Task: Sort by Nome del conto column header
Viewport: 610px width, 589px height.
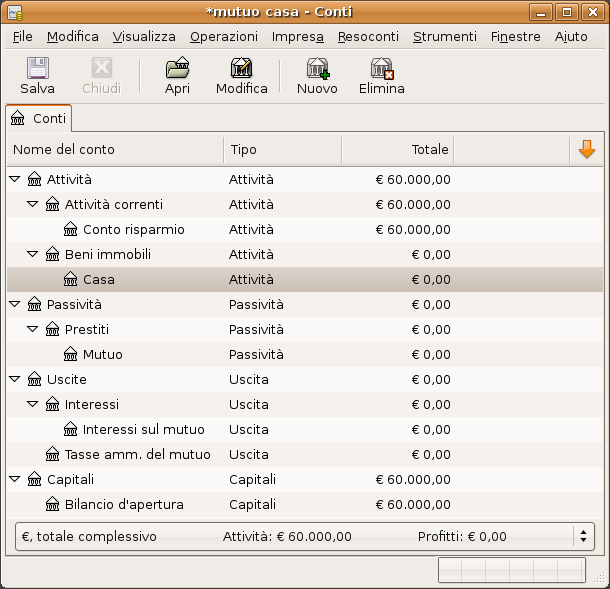Action: pyautogui.click(x=115, y=149)
